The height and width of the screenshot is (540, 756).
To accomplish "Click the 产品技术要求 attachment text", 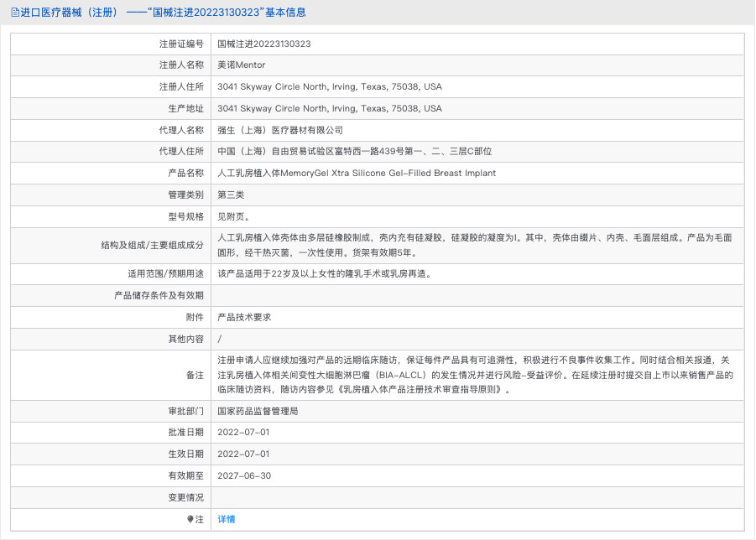I will [x=244, y=318].
